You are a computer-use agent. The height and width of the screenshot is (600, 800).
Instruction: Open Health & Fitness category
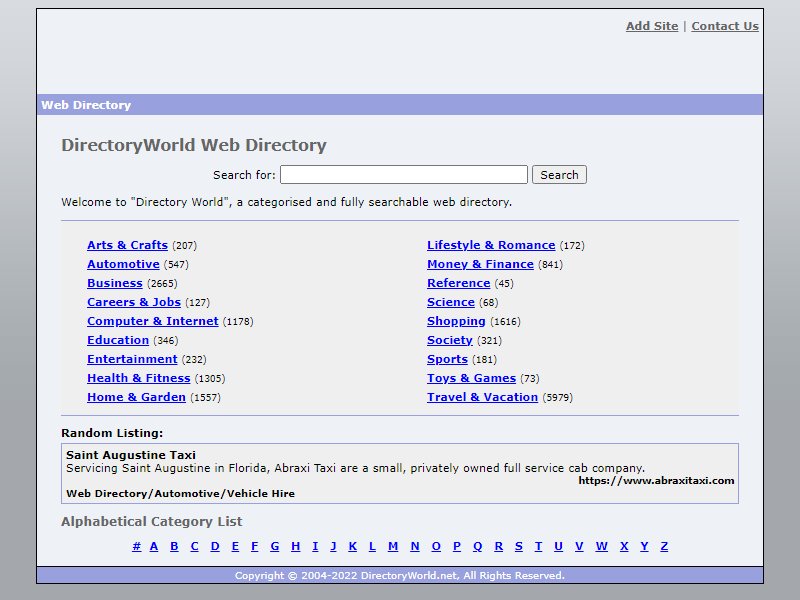[139, 378]
